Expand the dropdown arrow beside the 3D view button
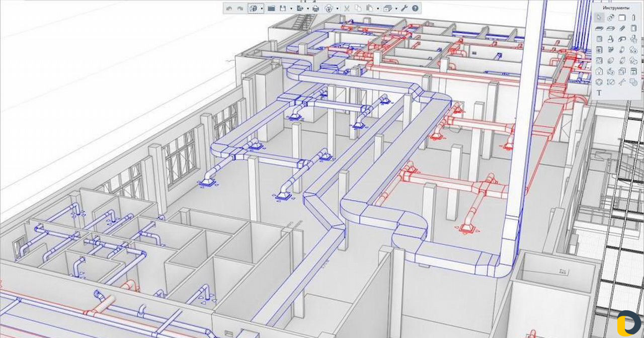The width and height of the screenshot is (644, 338). coord(262,9)
